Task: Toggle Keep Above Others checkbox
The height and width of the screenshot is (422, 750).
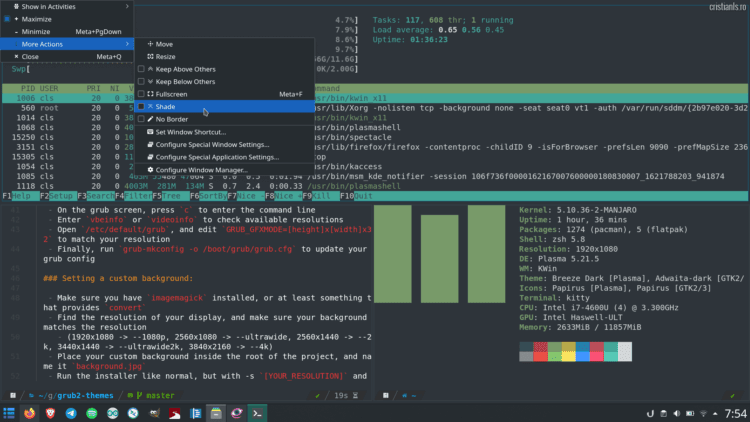Action: pos(141,69)
